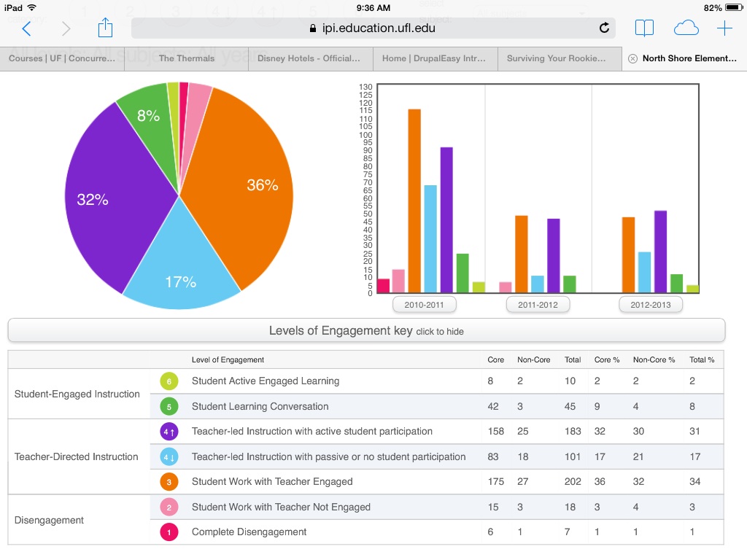Viewport: 747px width, 560px height.
Task: Tap the Safari forward arrow
Action: (x=66, y=28)
